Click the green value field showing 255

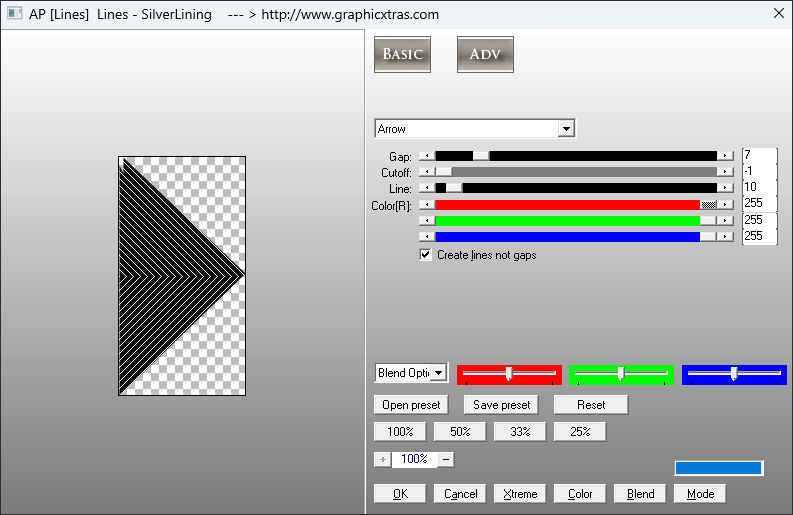pos(759,220)
